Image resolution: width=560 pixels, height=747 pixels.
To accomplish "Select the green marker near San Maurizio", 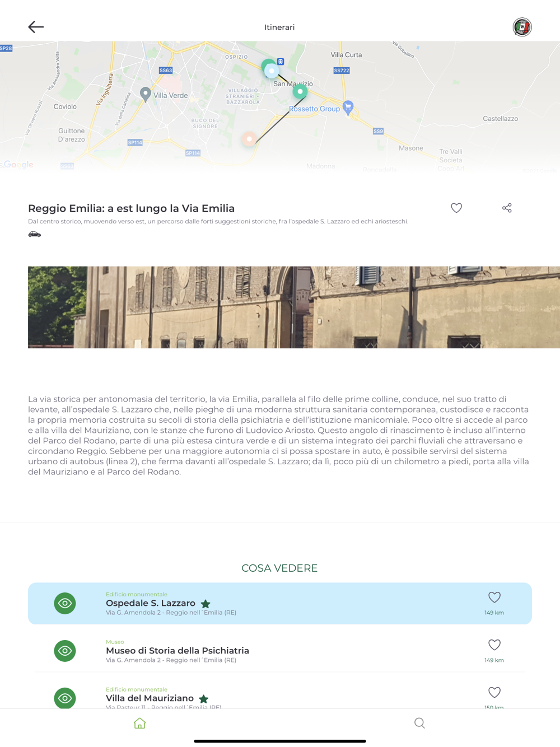I will 300,91.
